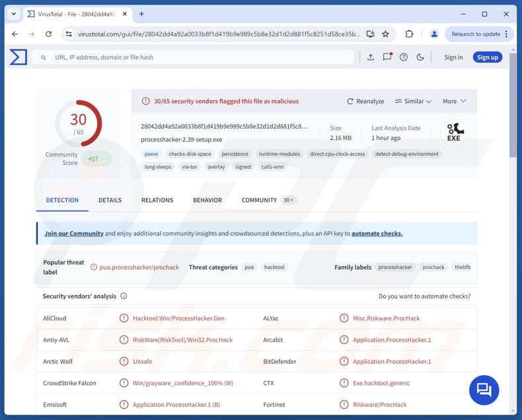Click the detect-debug-environment tag
Screen dimensions: 522x420
[407, 154]
